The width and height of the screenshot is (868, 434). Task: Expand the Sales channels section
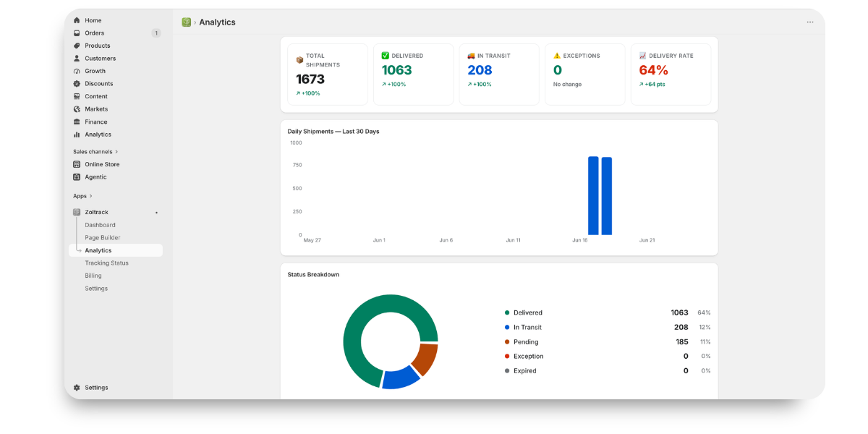95,152
